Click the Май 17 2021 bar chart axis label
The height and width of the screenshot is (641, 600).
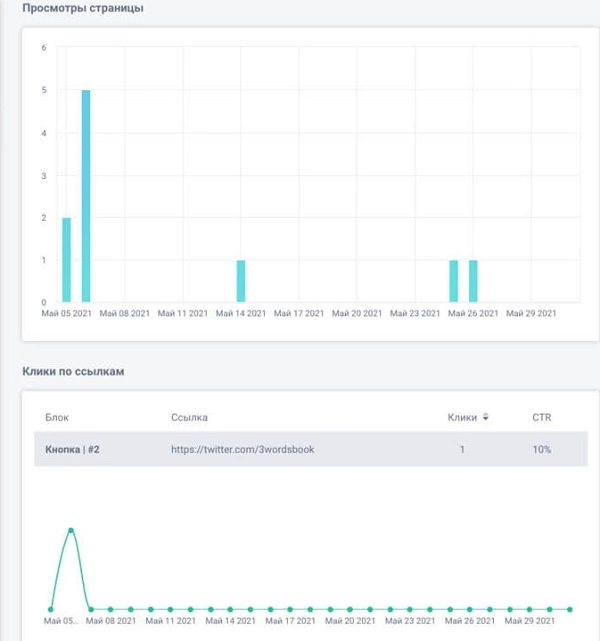(x=299, y=313)
